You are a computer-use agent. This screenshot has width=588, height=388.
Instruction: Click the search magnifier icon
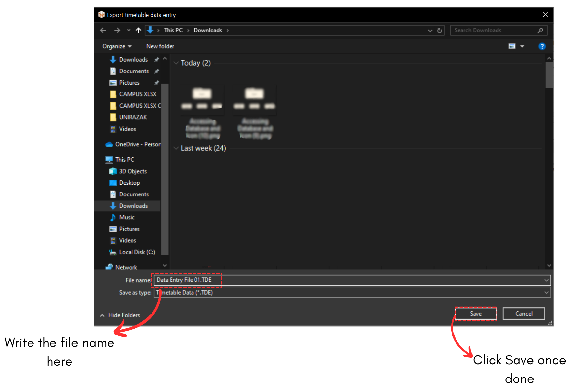pyautogui.click(x=540, y=31)
